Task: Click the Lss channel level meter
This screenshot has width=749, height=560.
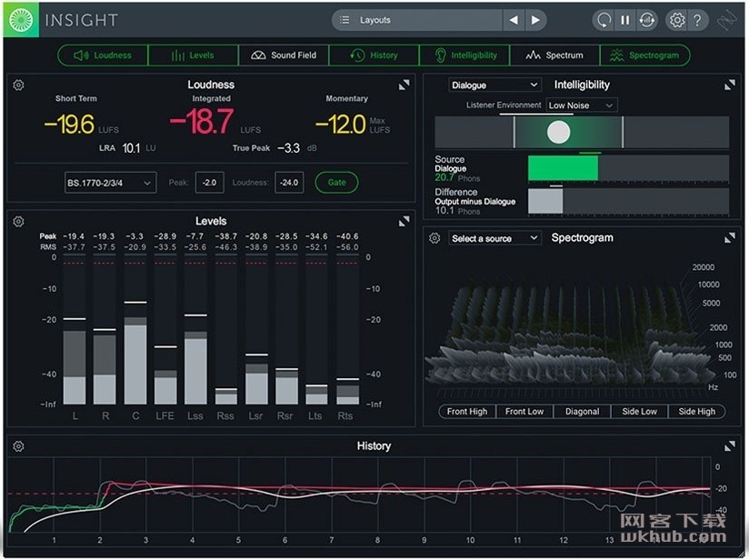Action: pyautogui.click(x=195, y=330)
